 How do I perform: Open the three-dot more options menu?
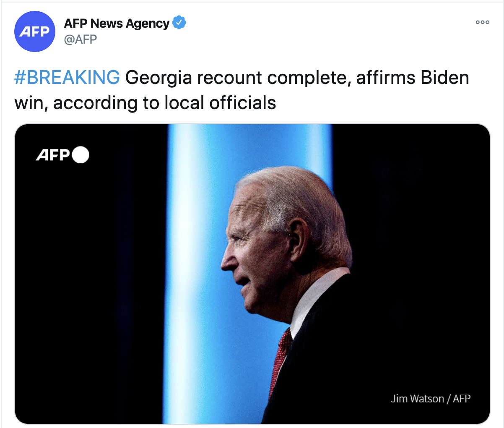point(482,23)
